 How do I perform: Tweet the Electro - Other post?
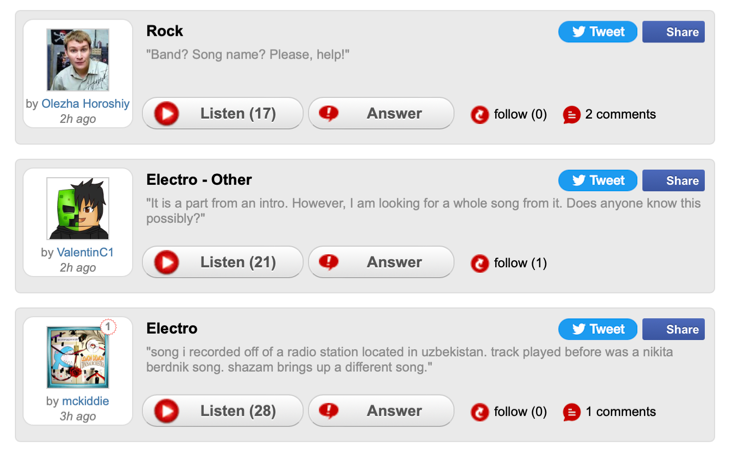point(598,181)
